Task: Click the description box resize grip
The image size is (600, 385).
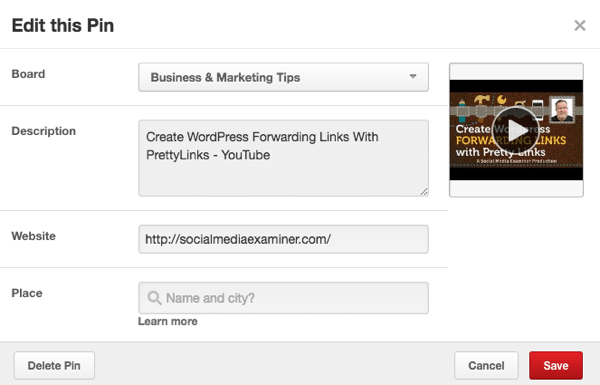Action: (x=424, y=192)
